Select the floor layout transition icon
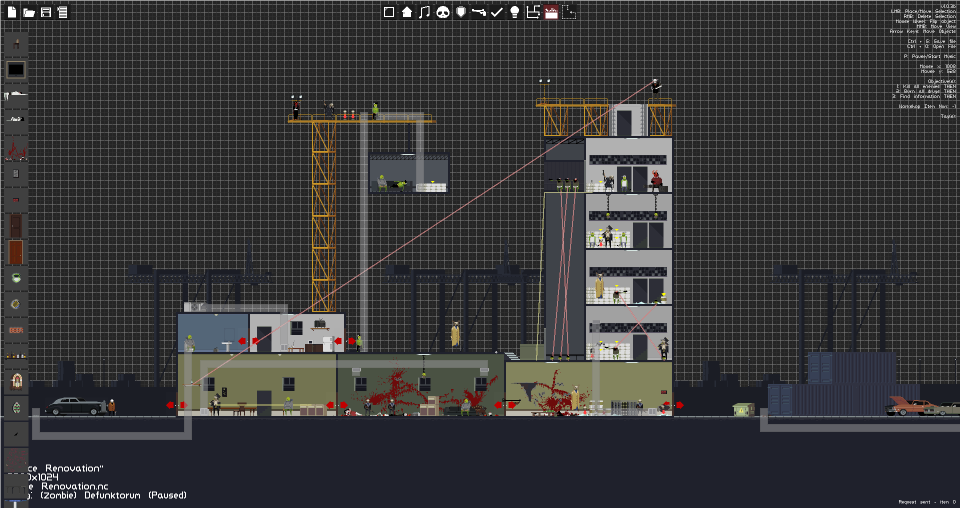Image resolution: width=960 pixels, height=508 pixels. point(533,12)
